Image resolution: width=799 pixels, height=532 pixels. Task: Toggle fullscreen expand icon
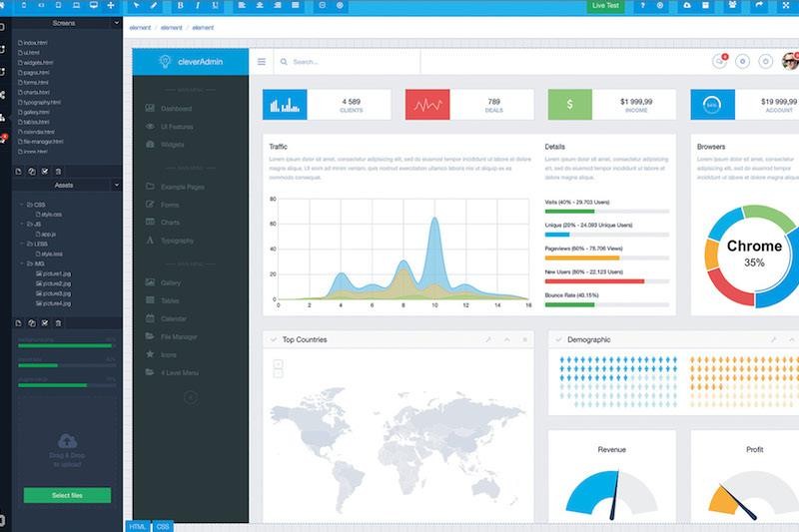coord(785,5)
